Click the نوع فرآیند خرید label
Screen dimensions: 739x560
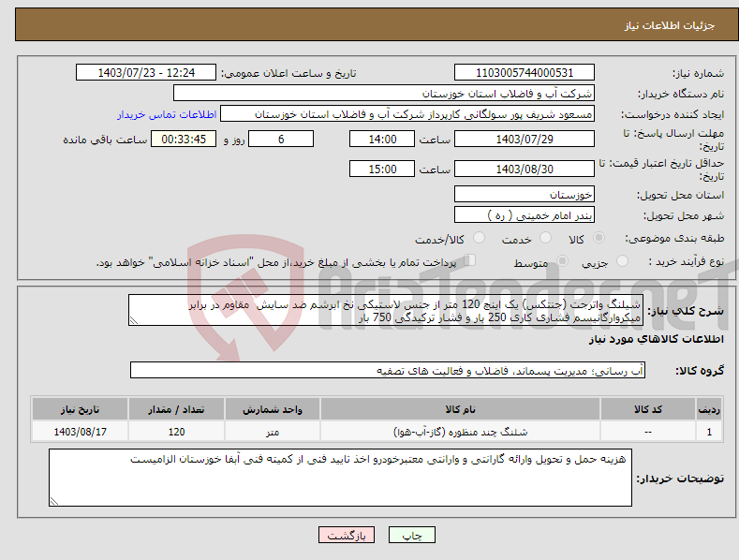pyautogui.click(x=687, y=261)
